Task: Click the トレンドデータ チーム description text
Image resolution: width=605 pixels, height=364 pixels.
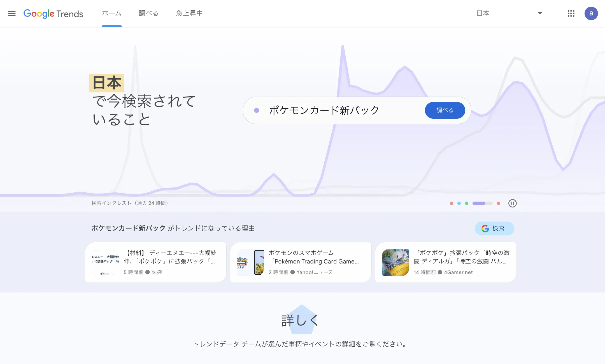Action: 301,344
